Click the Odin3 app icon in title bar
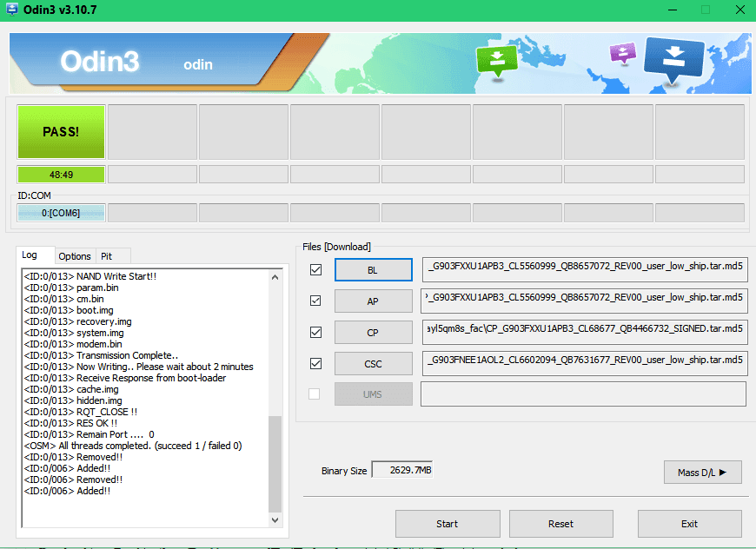 point(11,9)
